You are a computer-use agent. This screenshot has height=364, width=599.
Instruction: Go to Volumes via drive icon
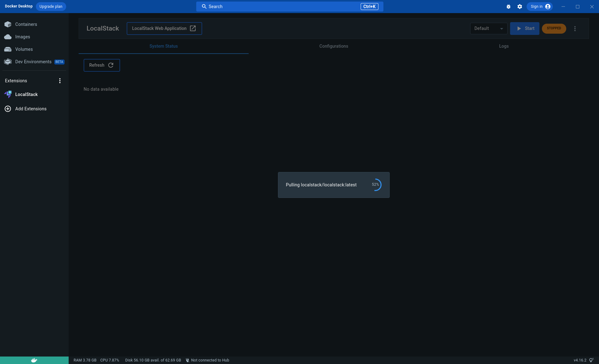8,49
